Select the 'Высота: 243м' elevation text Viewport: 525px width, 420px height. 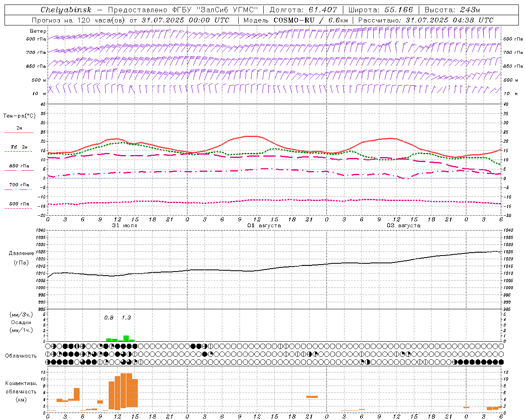click(x=452, y=10)
